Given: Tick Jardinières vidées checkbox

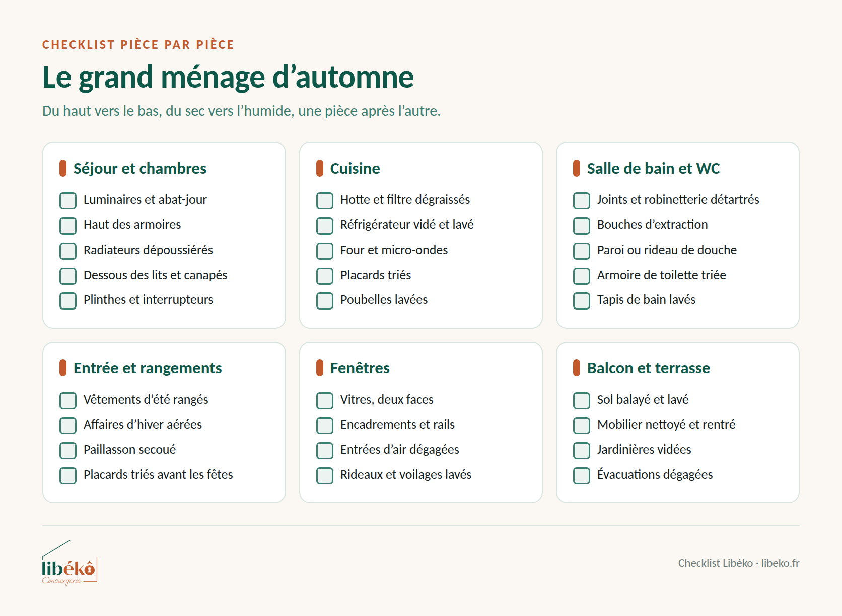Looking at the screenshot, I should click(x=582, y=450).
